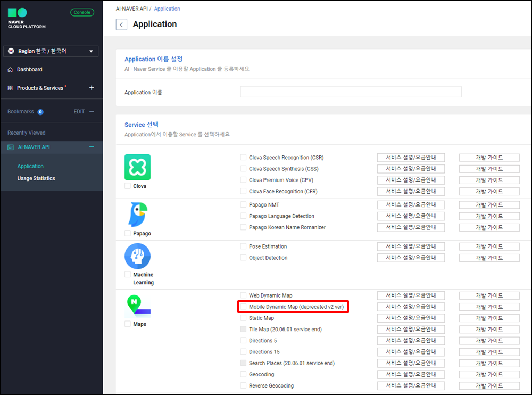Image resolution: width=532 pixels, height=395 pixels.
Task: Click the Bookmarks count badge
Action: click(40, 112)
